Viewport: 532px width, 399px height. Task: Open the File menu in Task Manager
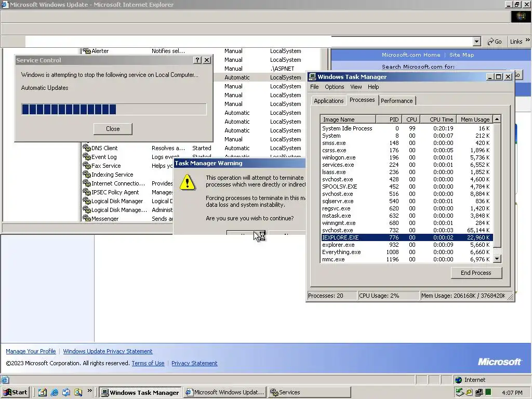314,87
